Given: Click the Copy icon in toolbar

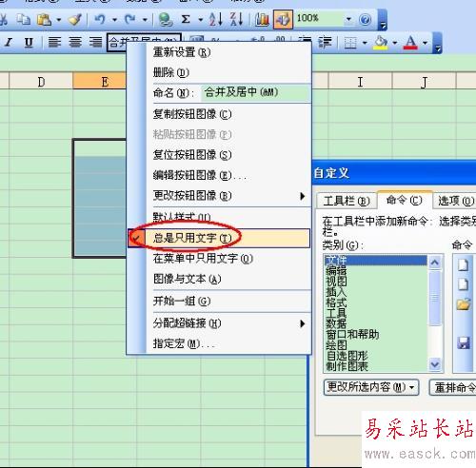Looking at the screenshot, I should (x=24, y=20).
